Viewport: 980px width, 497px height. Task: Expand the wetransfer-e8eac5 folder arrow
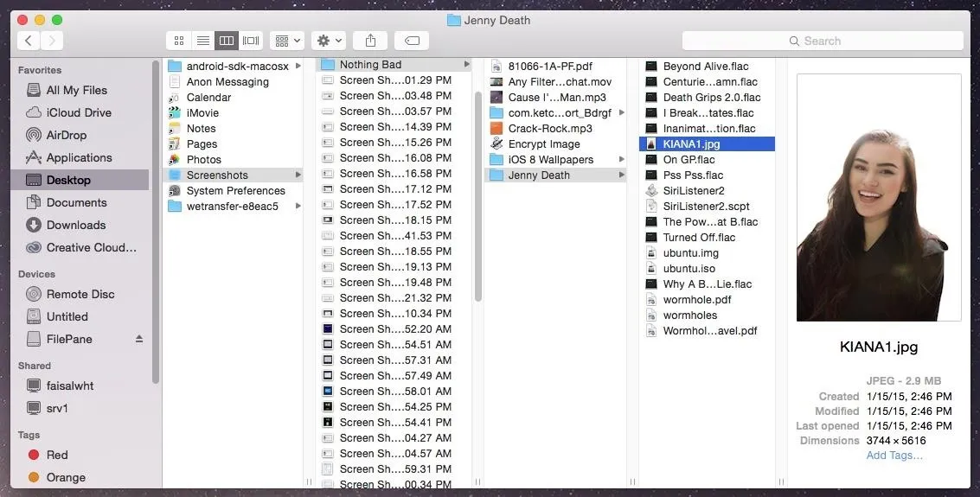tap(298, 206)
